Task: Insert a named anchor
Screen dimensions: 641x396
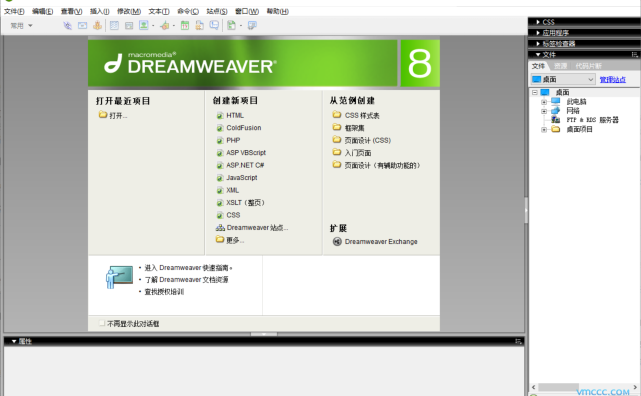Action: (97, 25)
